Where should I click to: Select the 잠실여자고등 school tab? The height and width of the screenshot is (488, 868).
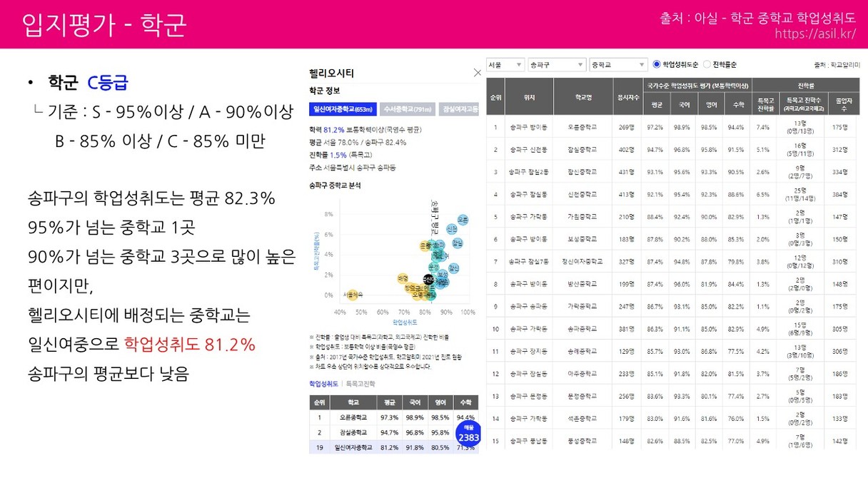tap(458, 109)
